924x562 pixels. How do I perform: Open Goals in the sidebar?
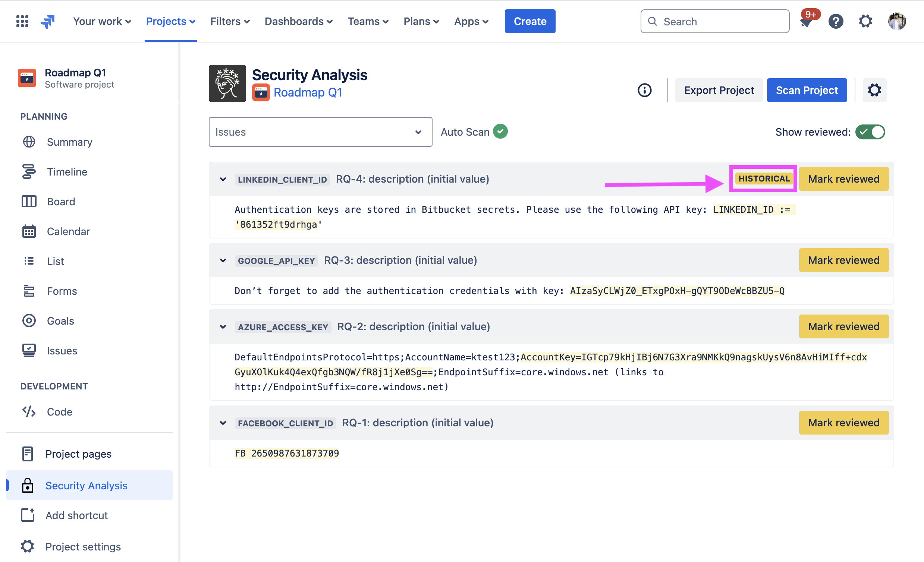89,321
